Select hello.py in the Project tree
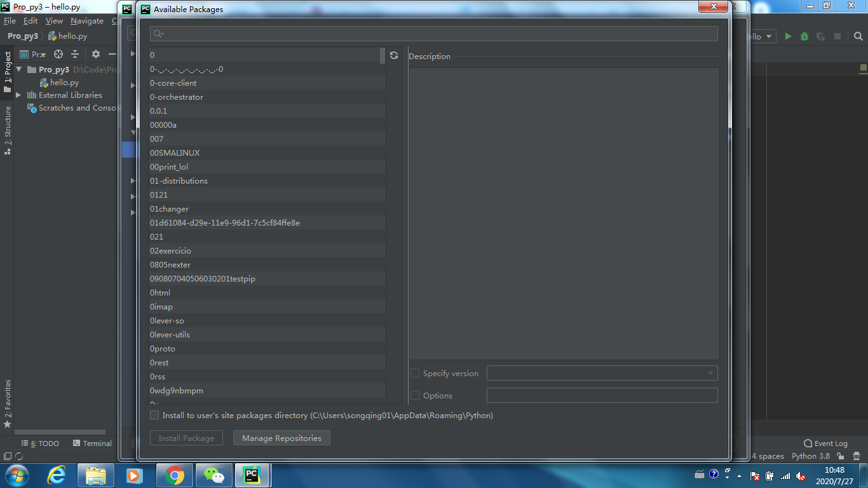Viewport: 868px width, 488px height. [59, 83]
